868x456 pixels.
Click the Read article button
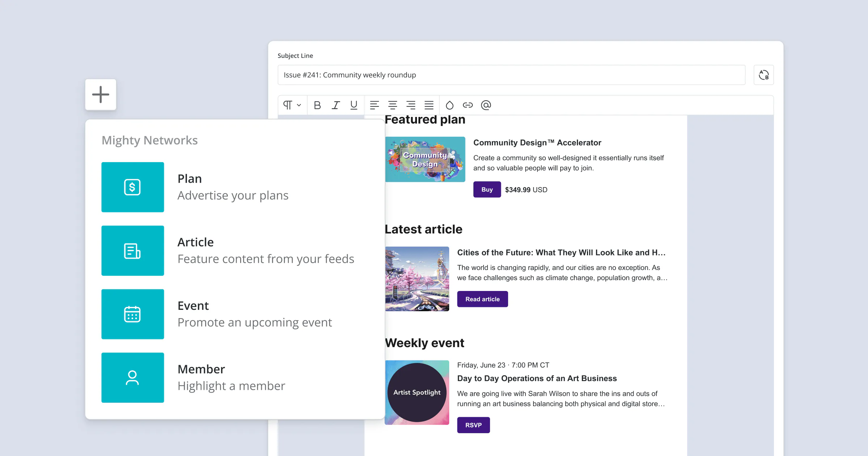coord(482,299)
